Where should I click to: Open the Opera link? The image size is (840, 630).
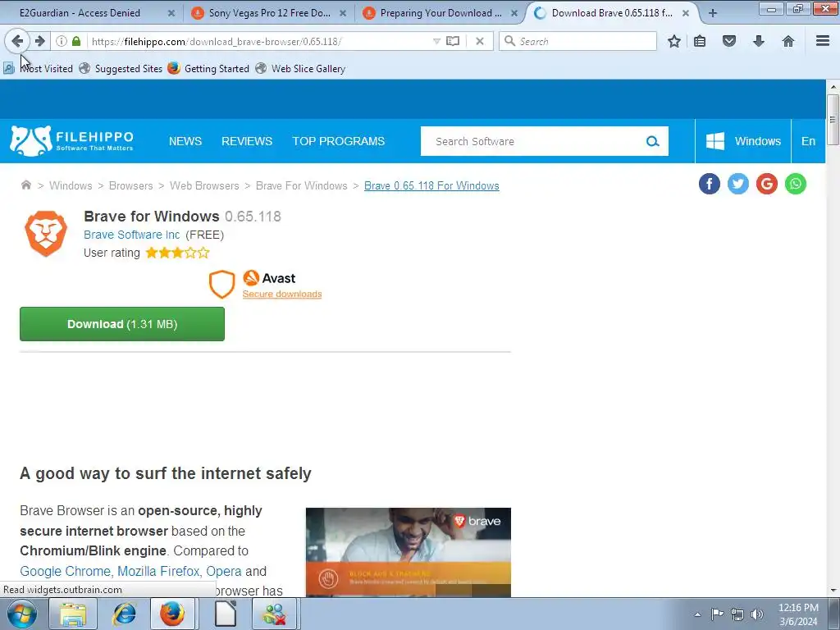coord(223,572)
